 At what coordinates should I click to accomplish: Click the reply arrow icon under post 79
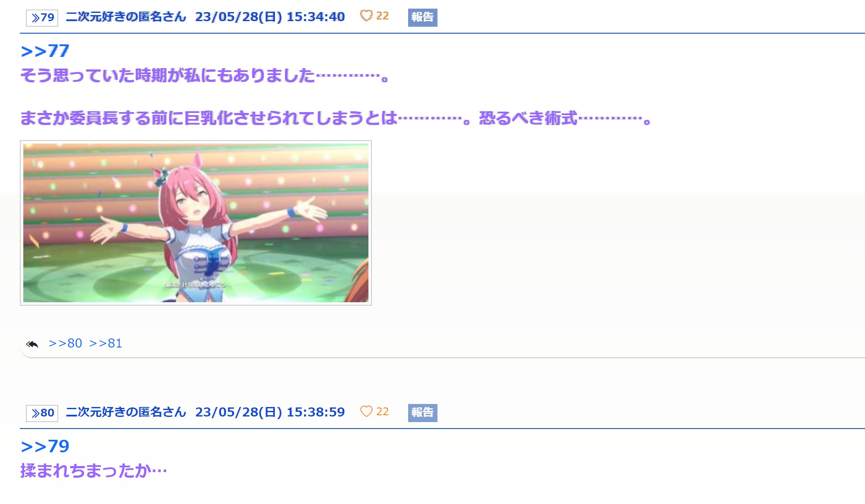click(32, 344)
